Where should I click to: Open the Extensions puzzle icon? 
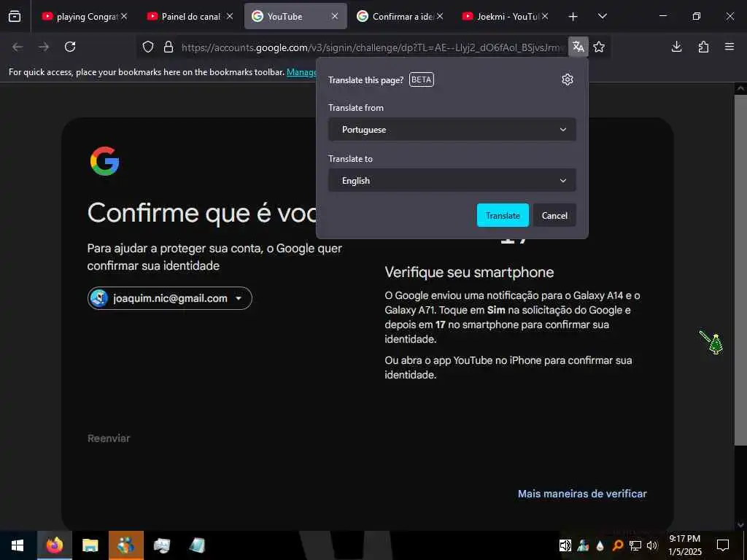point(703,47)
